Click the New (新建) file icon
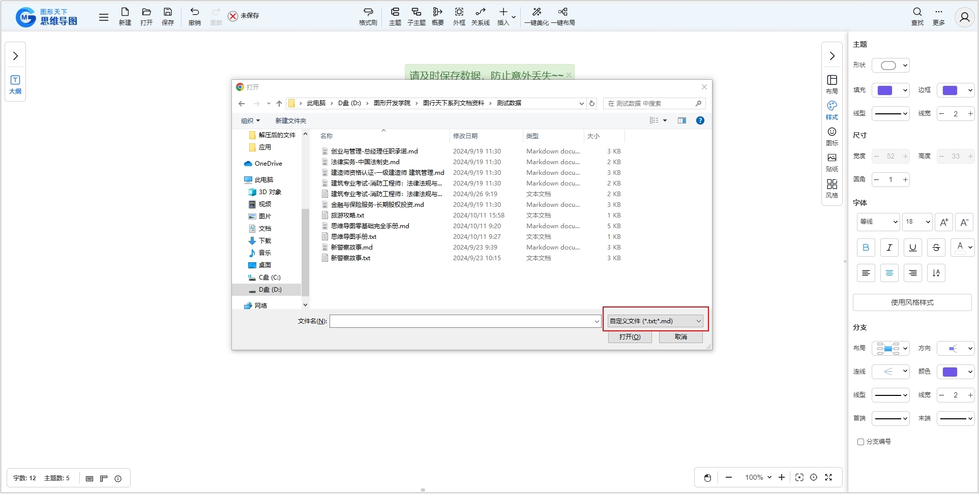Screen dimensions: 980x494 [x=125, y=16]
